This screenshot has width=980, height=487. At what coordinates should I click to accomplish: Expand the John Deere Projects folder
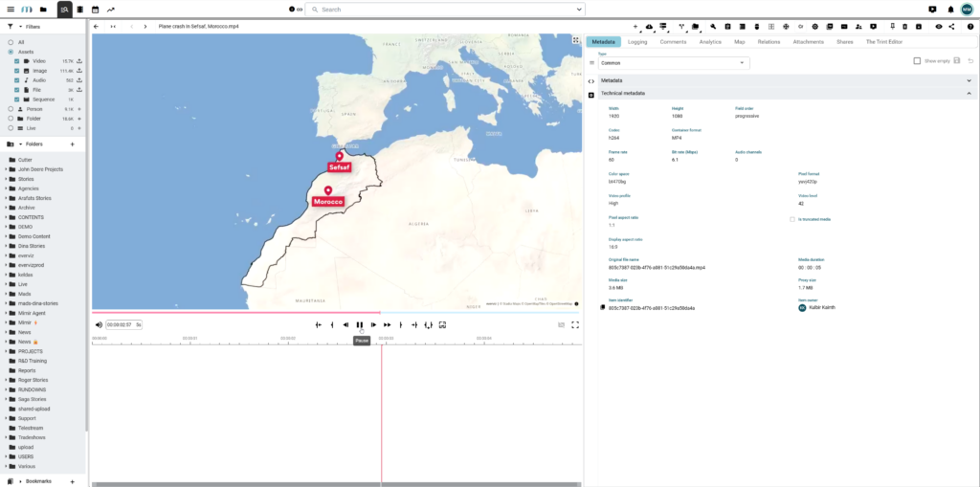click(x=6, y=169)
